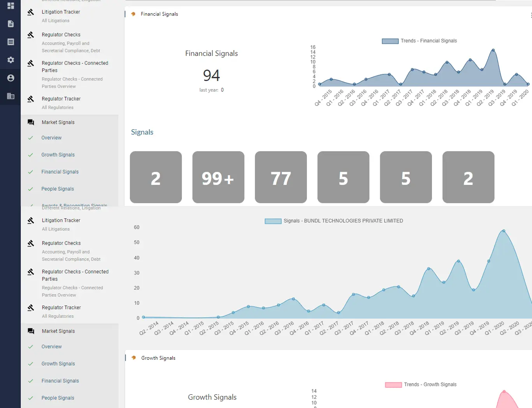
Task: Open the signal card showing 77
Action: pyautogui.click(x=281, y=177)
